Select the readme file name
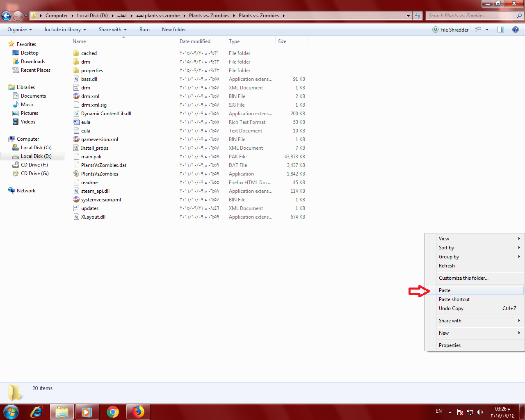The height and width of the screenshot is (420, 525). (89, 182)
